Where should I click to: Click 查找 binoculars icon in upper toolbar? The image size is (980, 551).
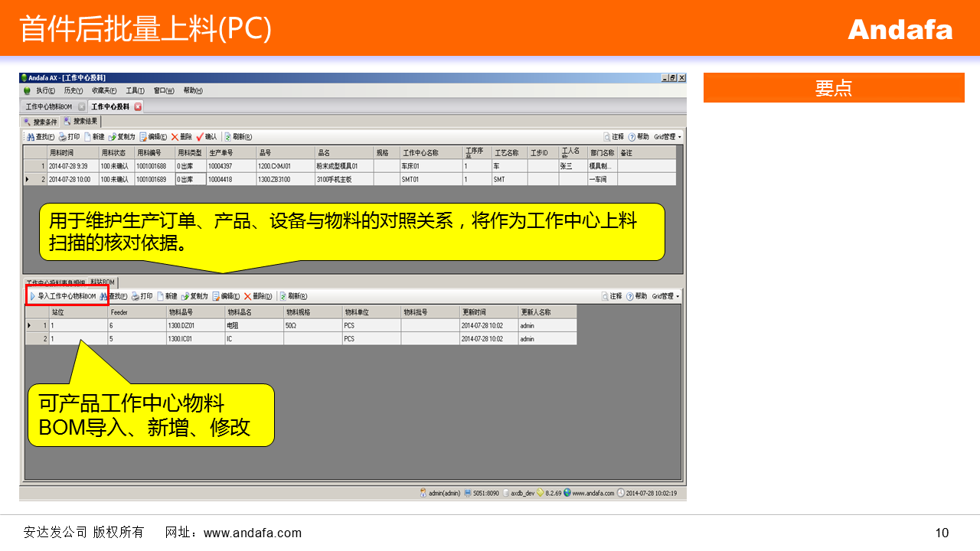(31, 137)
